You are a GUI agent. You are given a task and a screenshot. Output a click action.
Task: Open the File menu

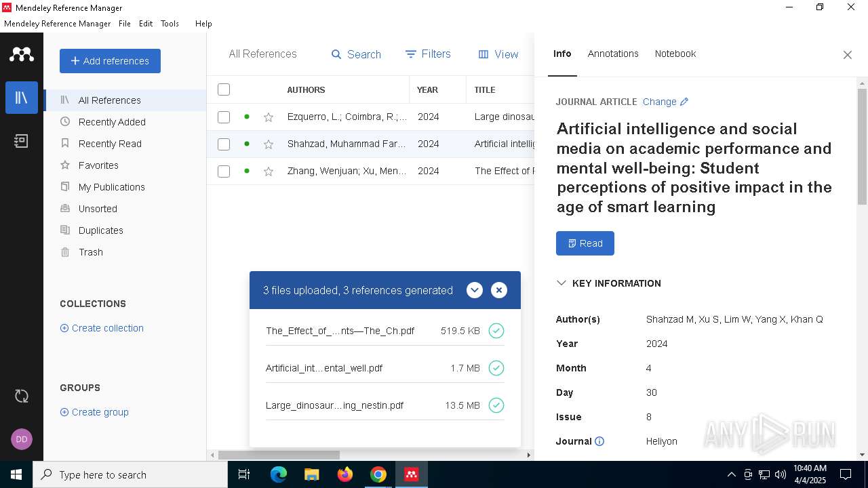pyautogui.click(x=125, y=24)
